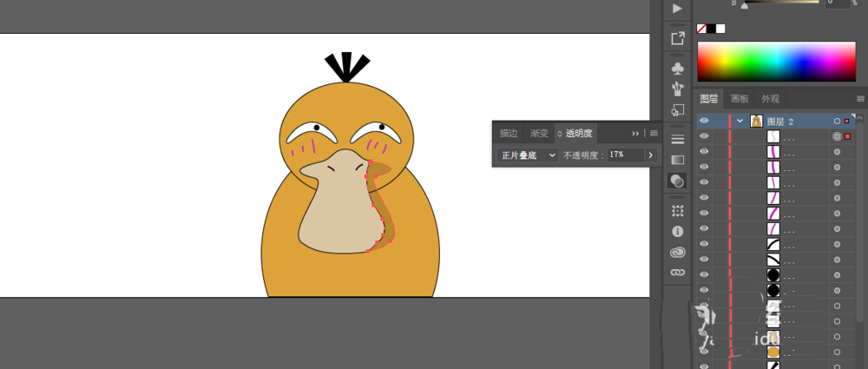
Task: Select the rising black curve sublayer thumbnail
Action: 773,244
